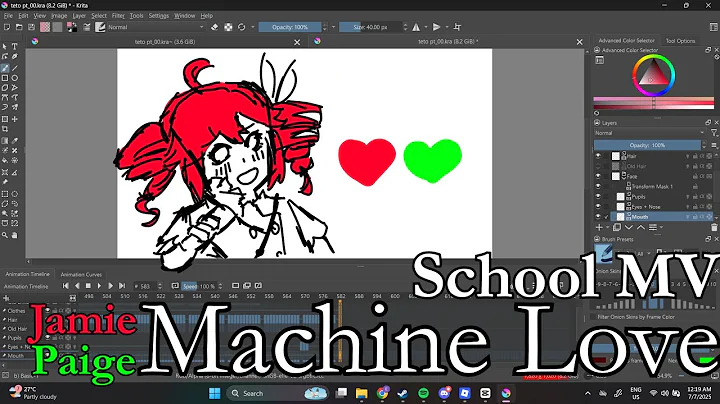The image size is (720, 404).
Task: Adjust the brush Size slider
Action: [x=370, y=27]
